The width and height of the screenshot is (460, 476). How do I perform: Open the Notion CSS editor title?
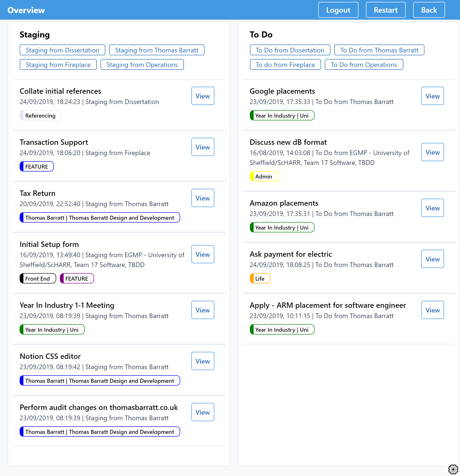coord(50,356)
